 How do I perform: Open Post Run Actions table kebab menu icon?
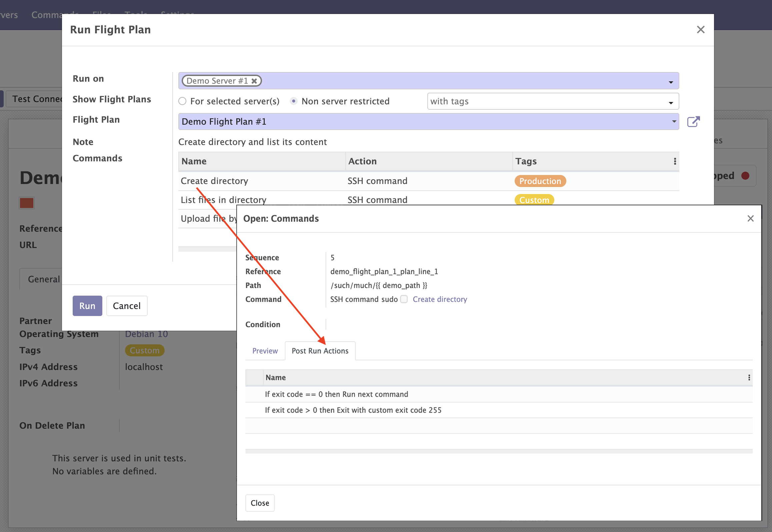pos(749,377)
